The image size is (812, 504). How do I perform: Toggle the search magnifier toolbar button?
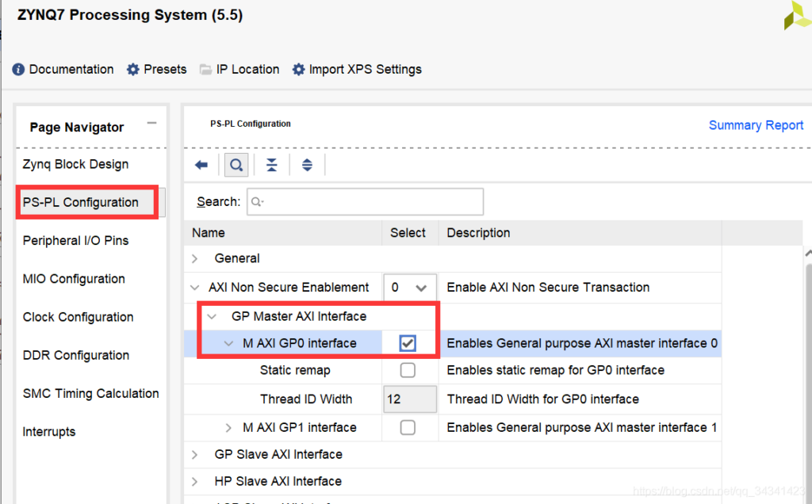[x=236, y=165]
